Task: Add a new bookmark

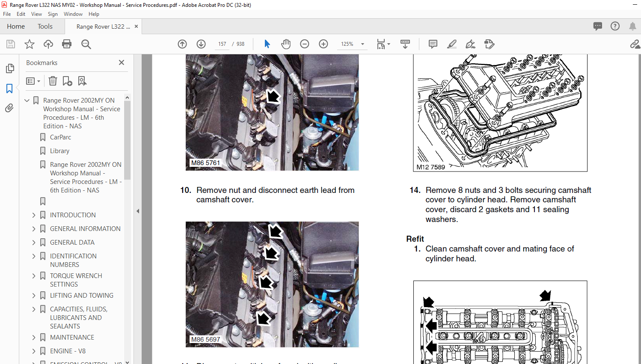Action: [x=67, y=81]
